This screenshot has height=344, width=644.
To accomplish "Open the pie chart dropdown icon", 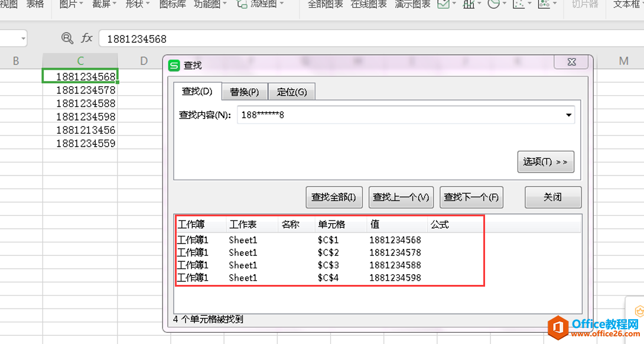I will (x=496, y=5).
